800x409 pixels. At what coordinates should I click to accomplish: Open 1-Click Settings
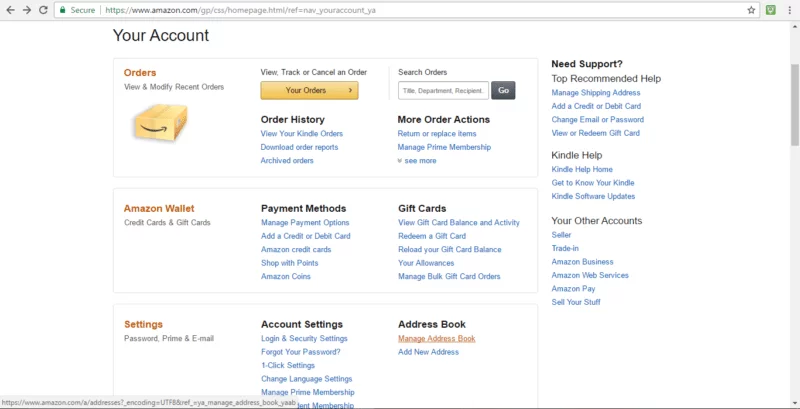point(288,366)
